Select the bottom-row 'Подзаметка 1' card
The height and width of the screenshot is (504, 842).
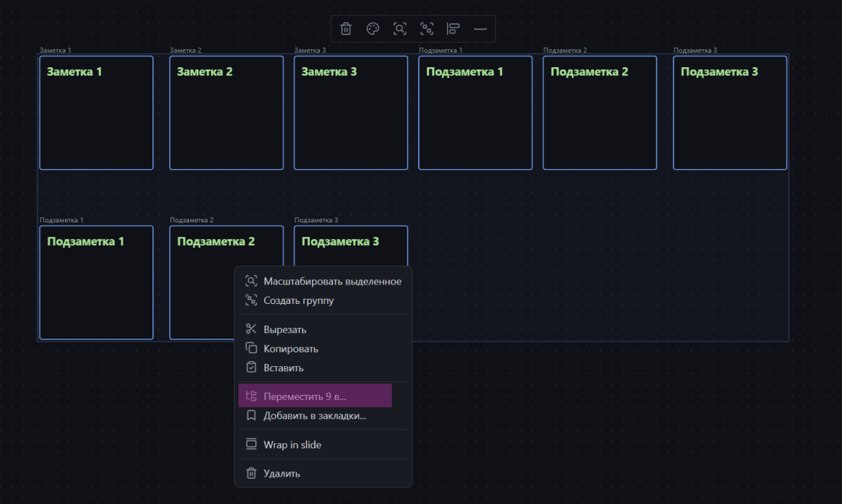coord(96,282)
